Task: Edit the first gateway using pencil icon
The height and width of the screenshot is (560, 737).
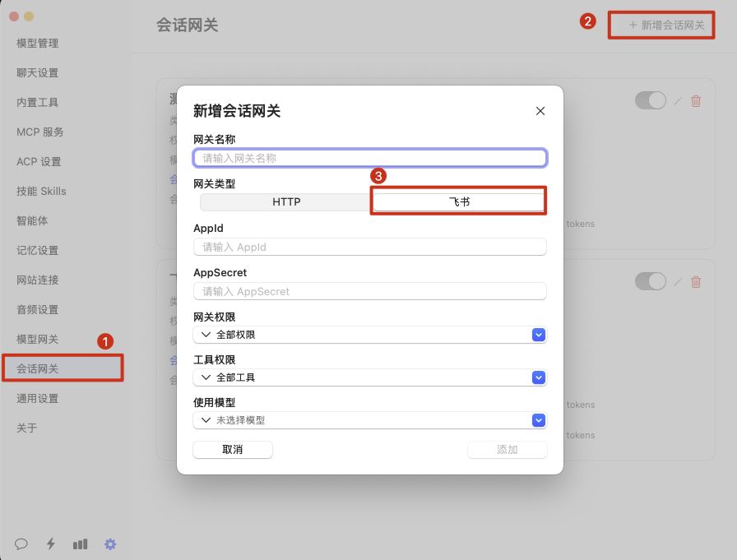Action: pyautogui.click(x=678, y=101)
